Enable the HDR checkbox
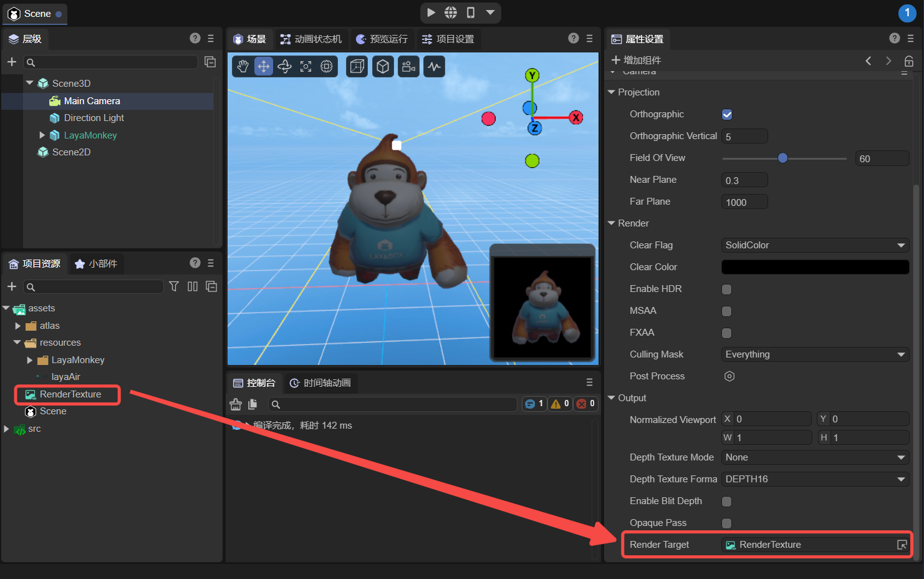The width and height of the screenshot is (924, 579). (x=727, y=289)
